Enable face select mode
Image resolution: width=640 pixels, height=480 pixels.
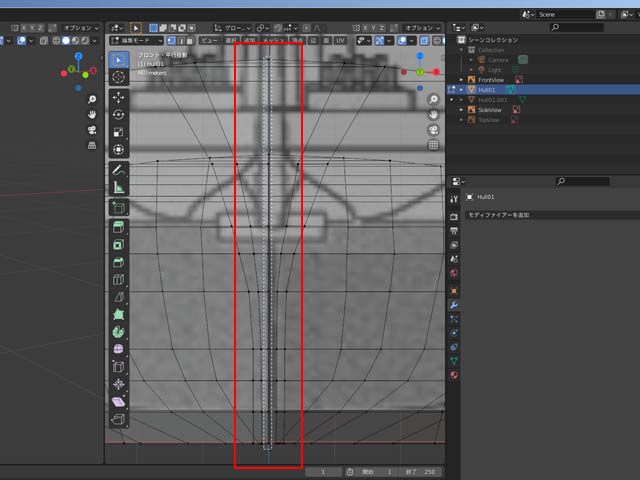pos(190,40)
